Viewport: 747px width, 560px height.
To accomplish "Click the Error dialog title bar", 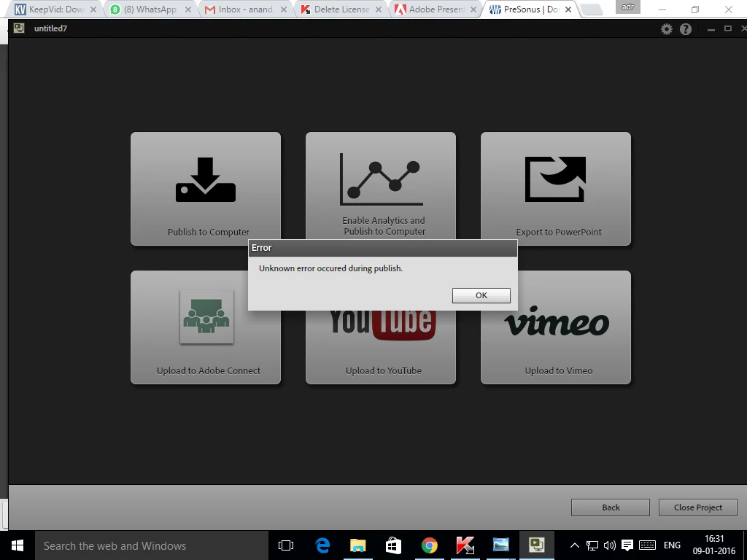I will click(382, 248).
